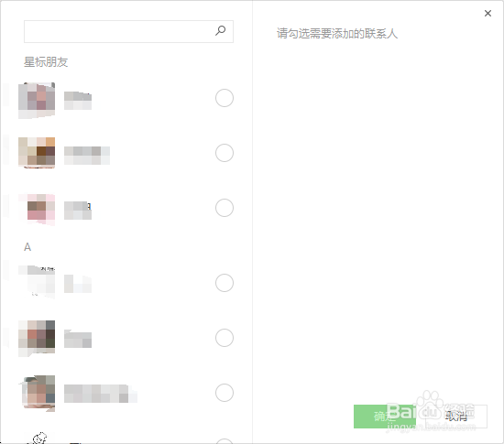Click the second starred friend's avatar
This screenshot has height=444, width=504.
[x=37, y=153]
